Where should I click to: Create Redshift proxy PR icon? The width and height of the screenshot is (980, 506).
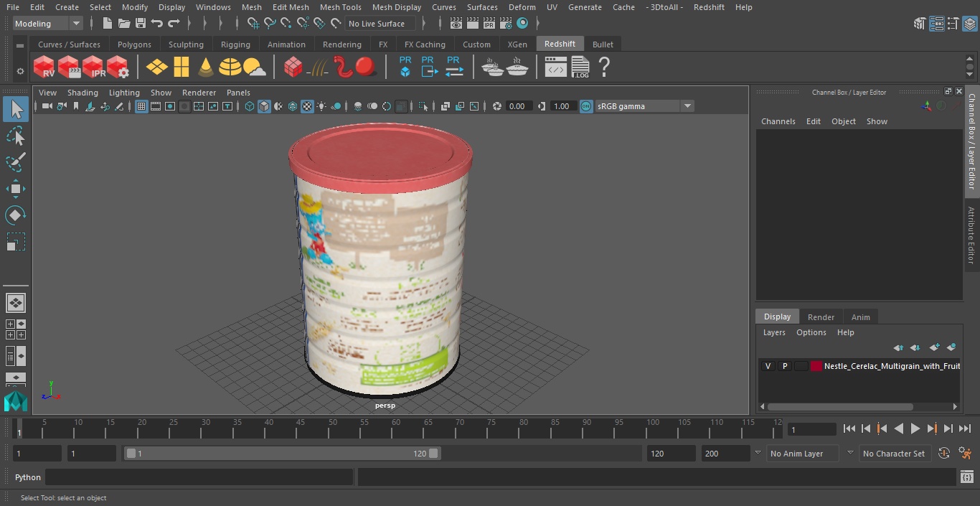coord(405,67)
